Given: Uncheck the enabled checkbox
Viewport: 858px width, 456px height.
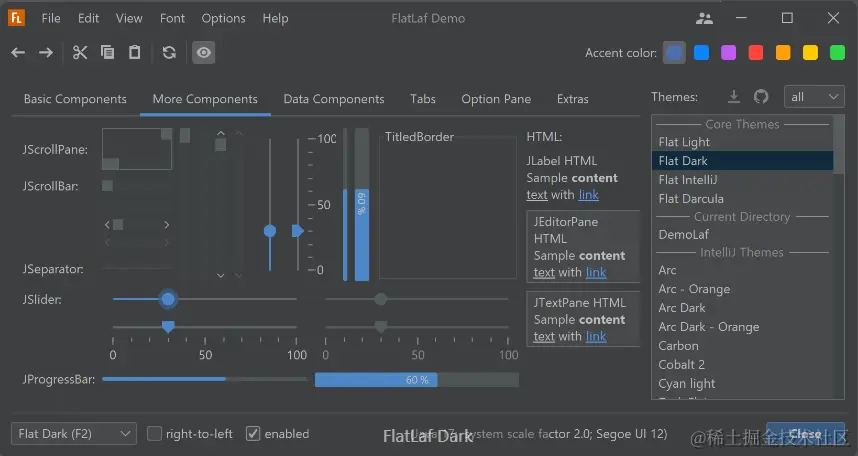Looking at the screenshot, I should pyautogui.click(x=278, y=434).
